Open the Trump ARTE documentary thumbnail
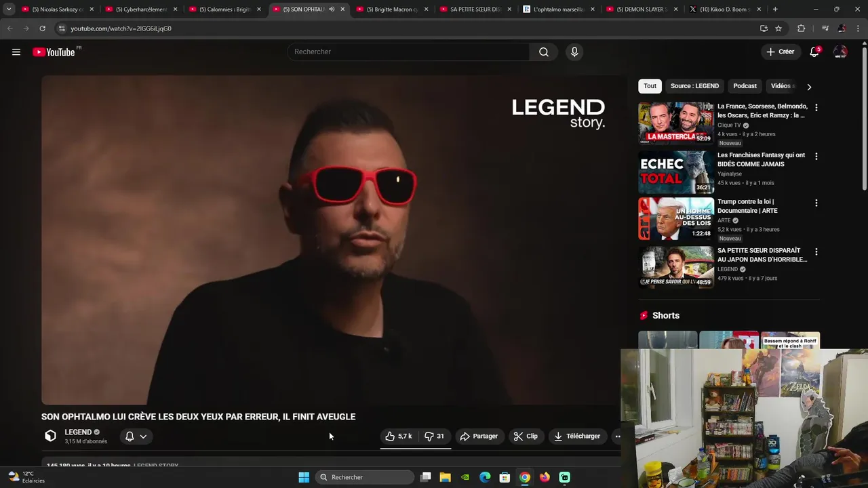This screenshot has height=488, width=868. pyautogui.click(x=676, y=219)
